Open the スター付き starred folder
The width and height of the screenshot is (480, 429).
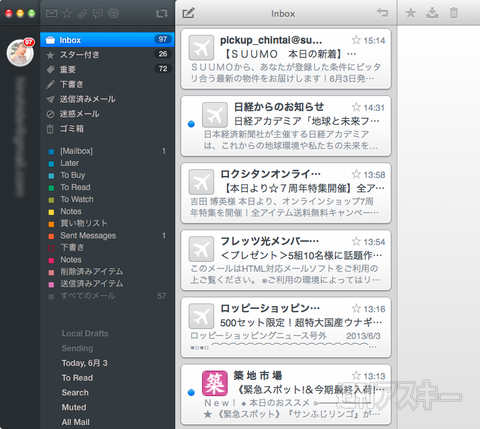(107, 55)
